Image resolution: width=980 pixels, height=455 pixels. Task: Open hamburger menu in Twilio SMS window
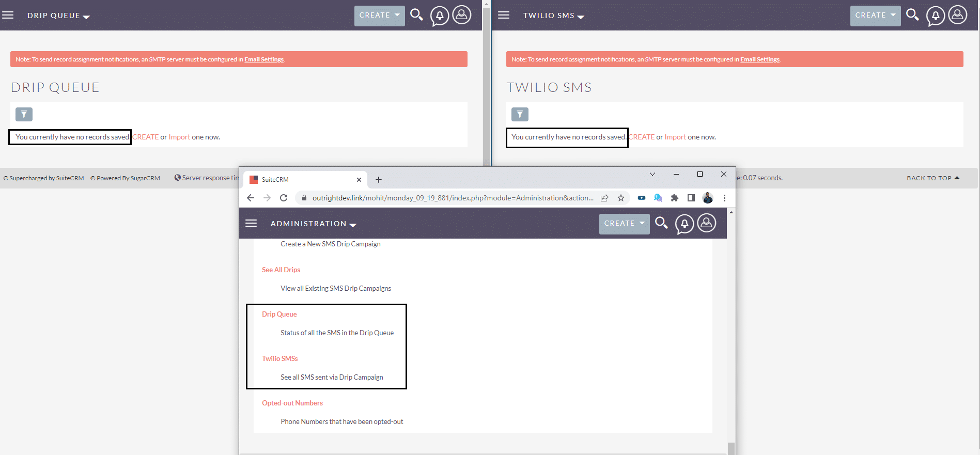click(x=504, y=15)
